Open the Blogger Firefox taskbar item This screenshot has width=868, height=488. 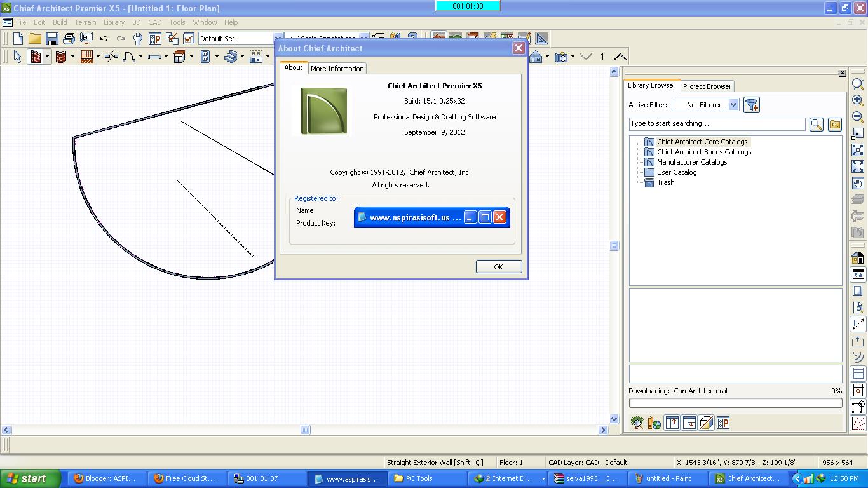(x=106, y=478)
